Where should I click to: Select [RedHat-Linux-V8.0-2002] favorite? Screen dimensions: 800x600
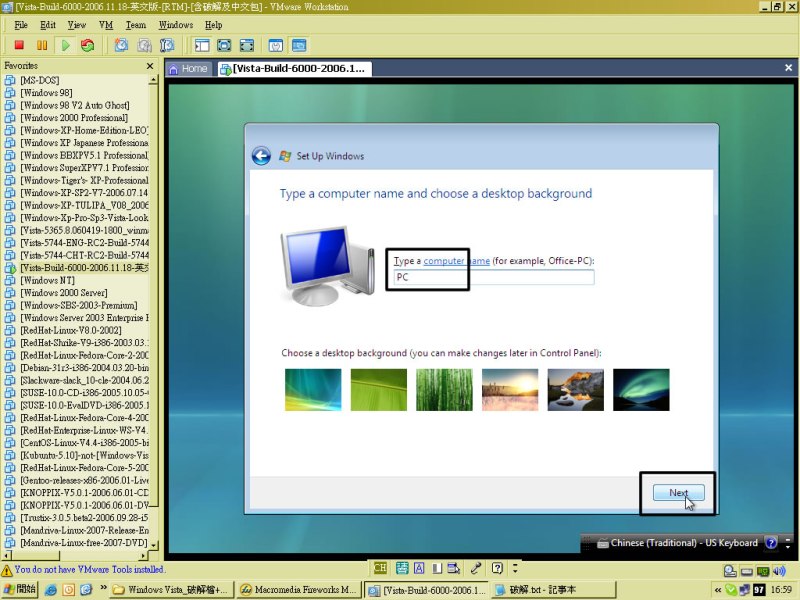70,330
